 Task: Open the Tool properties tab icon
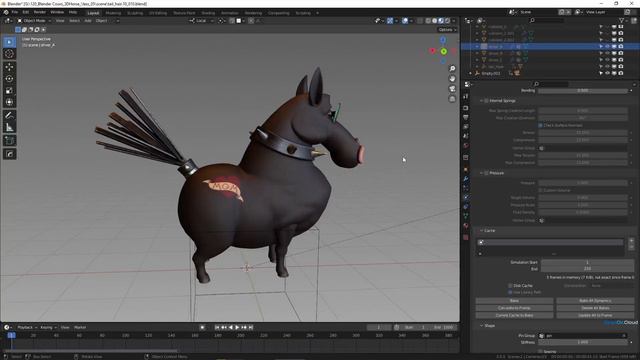[x=466, y=96]
